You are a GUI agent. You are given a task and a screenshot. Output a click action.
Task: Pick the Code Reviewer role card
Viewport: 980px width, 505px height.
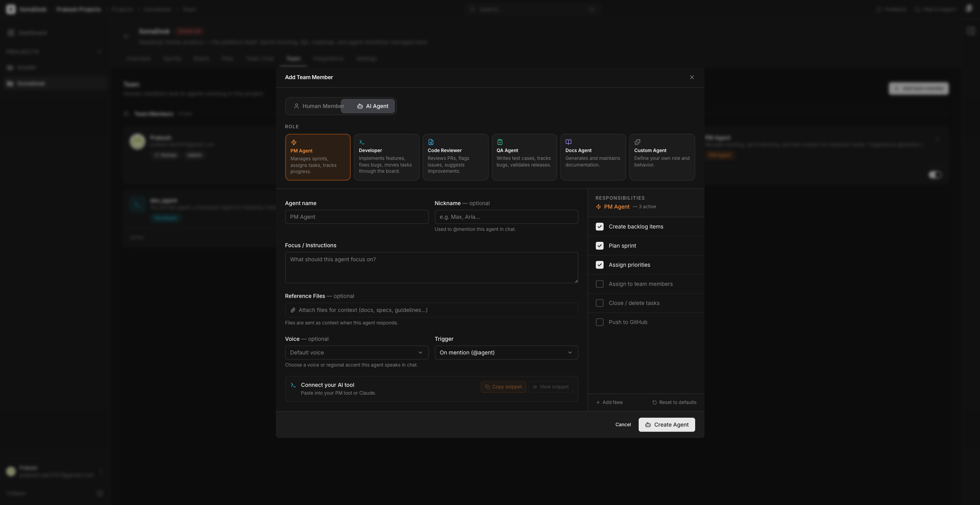pyautogui.click(x=455, y=157)
